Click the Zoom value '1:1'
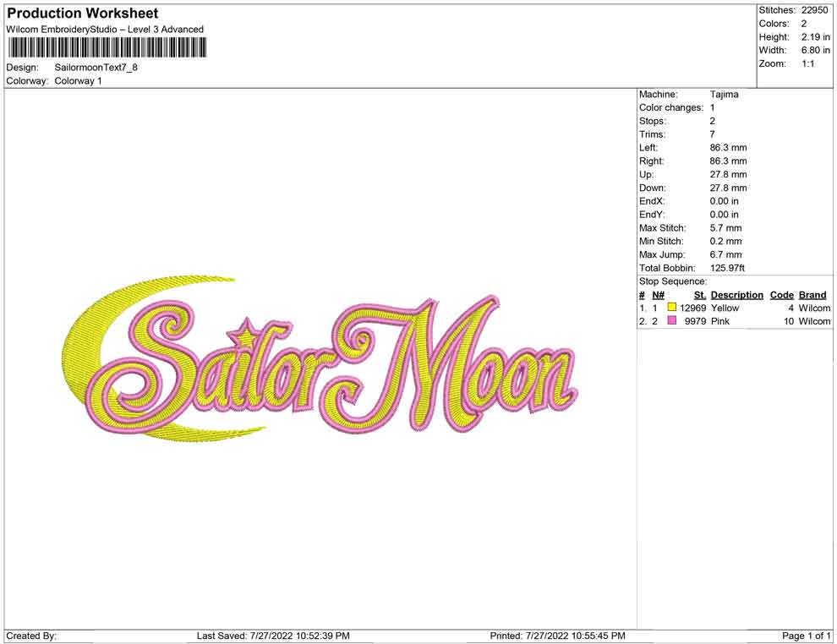This screenshot has height=644, width=837. 808,63
